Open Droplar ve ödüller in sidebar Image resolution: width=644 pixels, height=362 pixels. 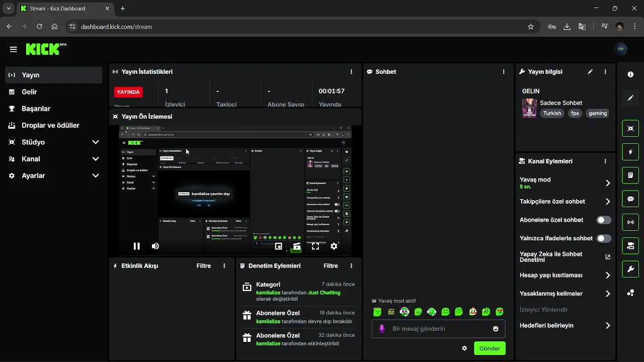(x=54, y=125)
